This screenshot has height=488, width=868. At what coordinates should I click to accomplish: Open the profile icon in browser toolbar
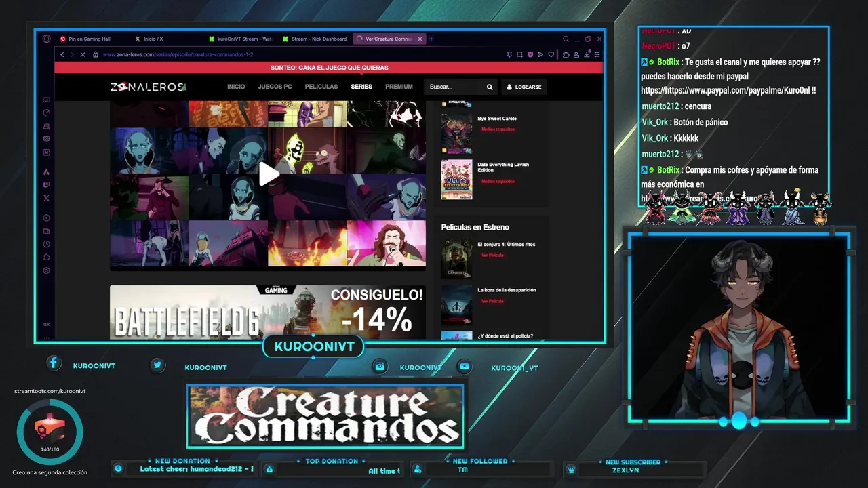click(x=576, y=54)
